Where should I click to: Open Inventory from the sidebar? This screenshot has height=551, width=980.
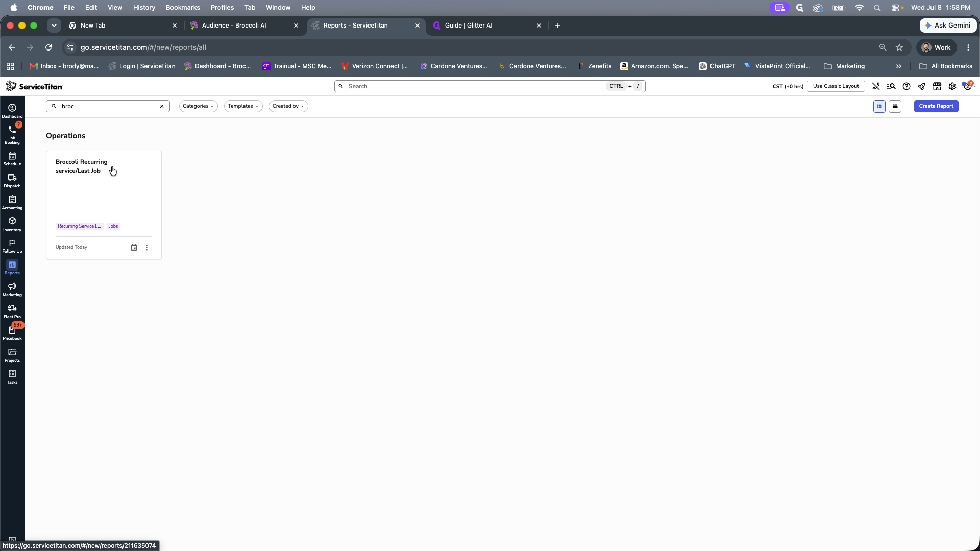[12, 224]
